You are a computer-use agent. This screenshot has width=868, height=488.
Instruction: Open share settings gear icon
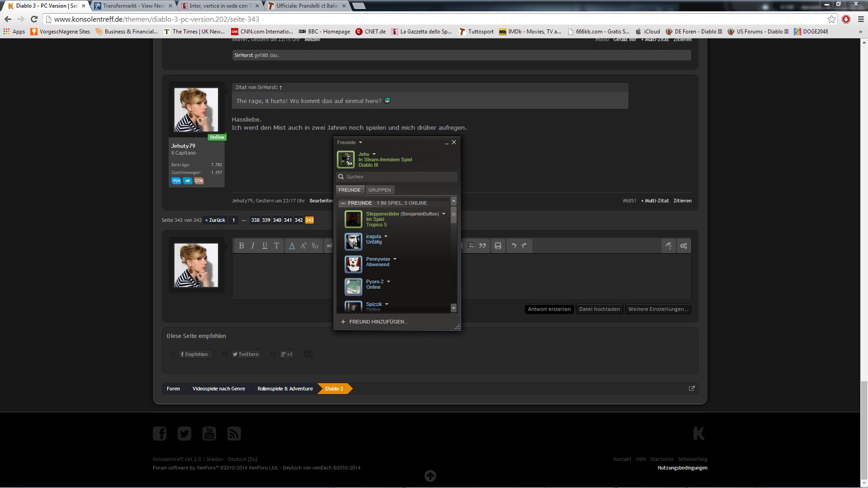(x=308, y=354)
